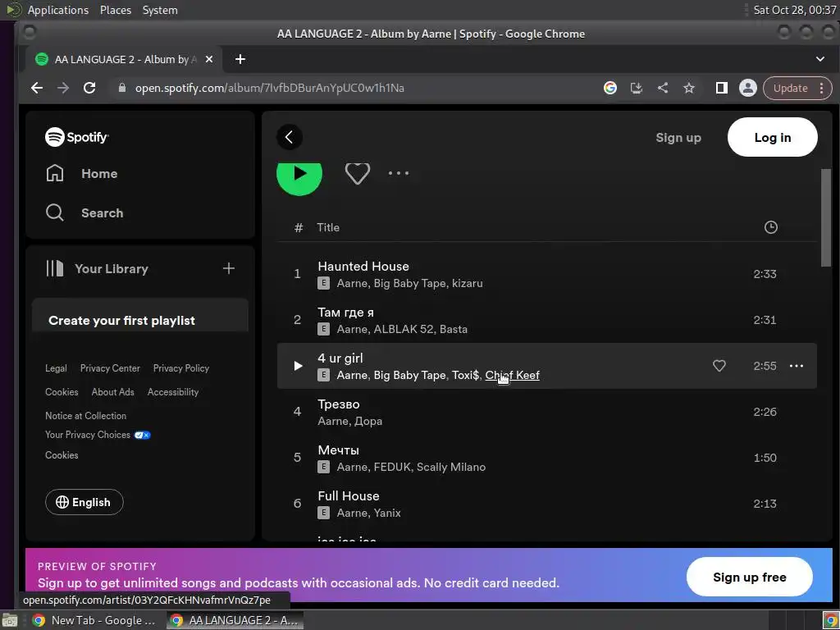Select track Там где я
The width and height of the screenshot is (840, 630).
point(546,321)
